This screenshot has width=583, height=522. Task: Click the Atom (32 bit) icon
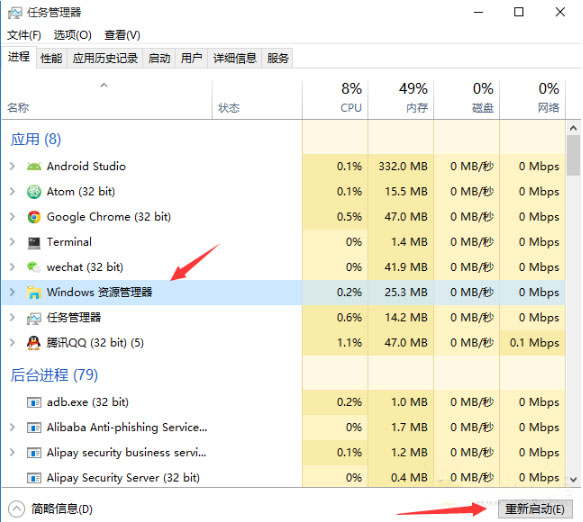tap(34, 191)
